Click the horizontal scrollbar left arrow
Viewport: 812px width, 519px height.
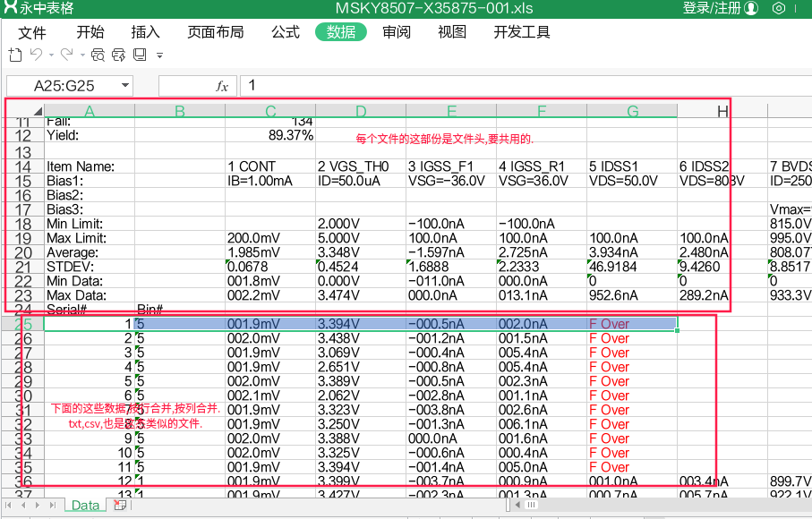click(517, 505)
